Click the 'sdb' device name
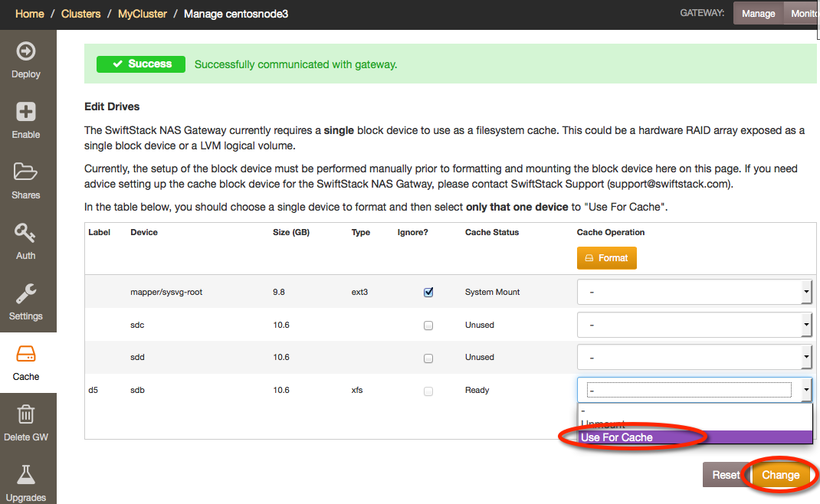 pyautogui.click(x=137, y=390)
